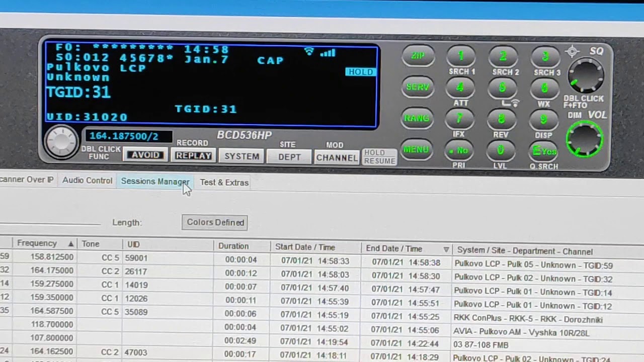This screenshot has width=644, height=362.
Task: Select the RKK ConPlus Dorozhniki entry
Action: (528, 319)
